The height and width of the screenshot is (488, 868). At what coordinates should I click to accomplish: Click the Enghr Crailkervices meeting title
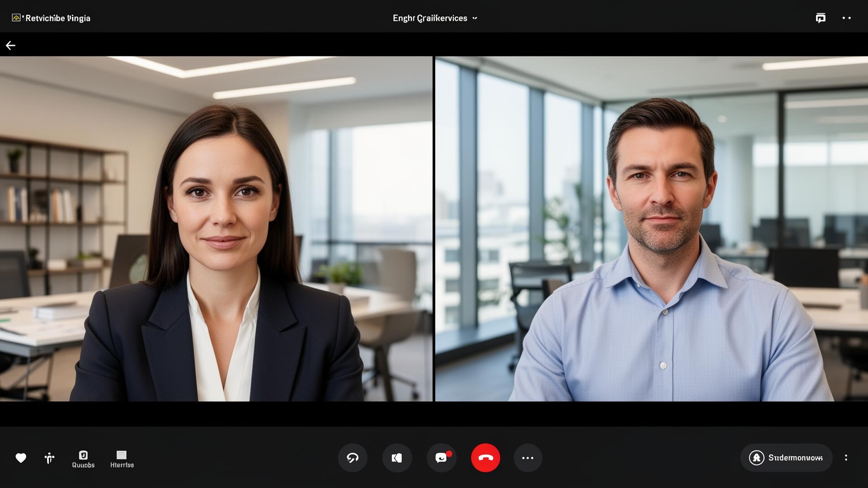pyautogui.click(x=429, y=18)
